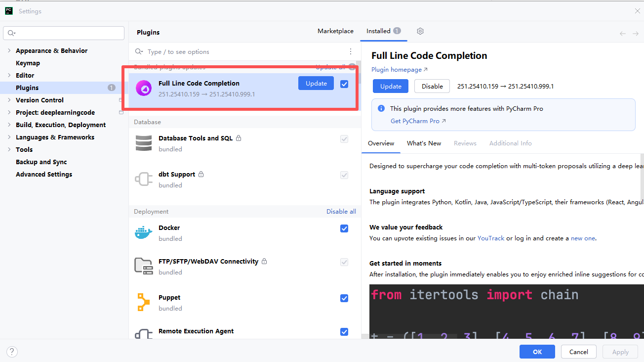The width and height of the screenshot is (644, 362).
Task: Select Keymap in settings tree
Action: point(28,63)
